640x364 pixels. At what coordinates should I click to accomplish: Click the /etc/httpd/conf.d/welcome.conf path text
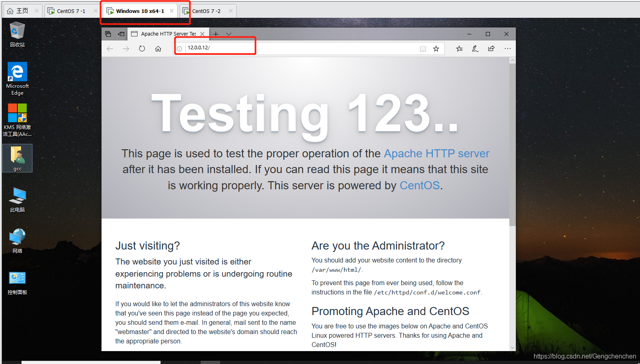tap(427, 292)
